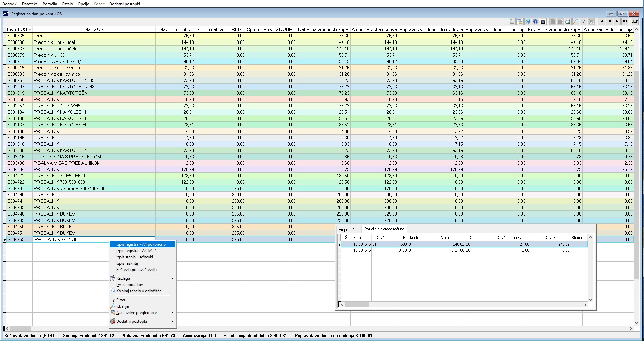Click 'Popravek vrednosti v obdobju' header
Screen dimensions: 644x341
[495, 29]
